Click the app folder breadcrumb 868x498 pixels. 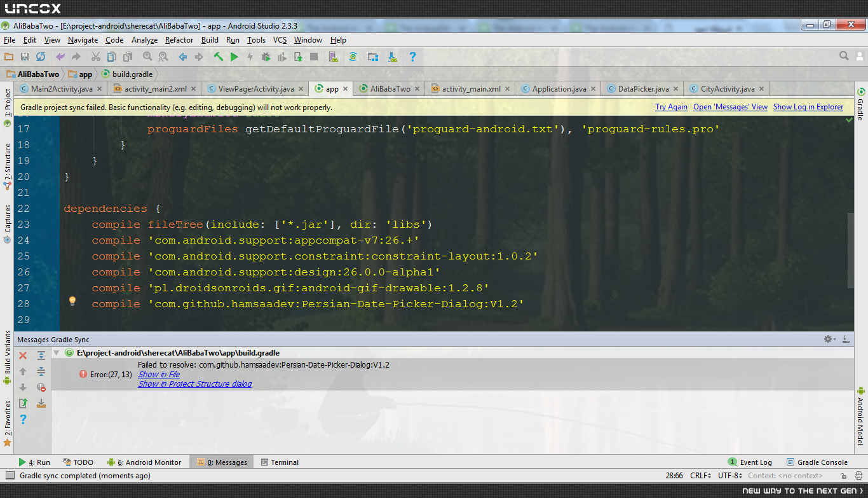tap(80, 74)
